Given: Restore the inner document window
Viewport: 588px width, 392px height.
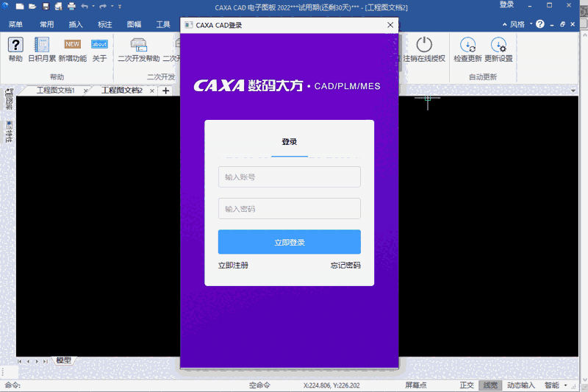Looking at the screenshot, I should click(x=562, y=24).
